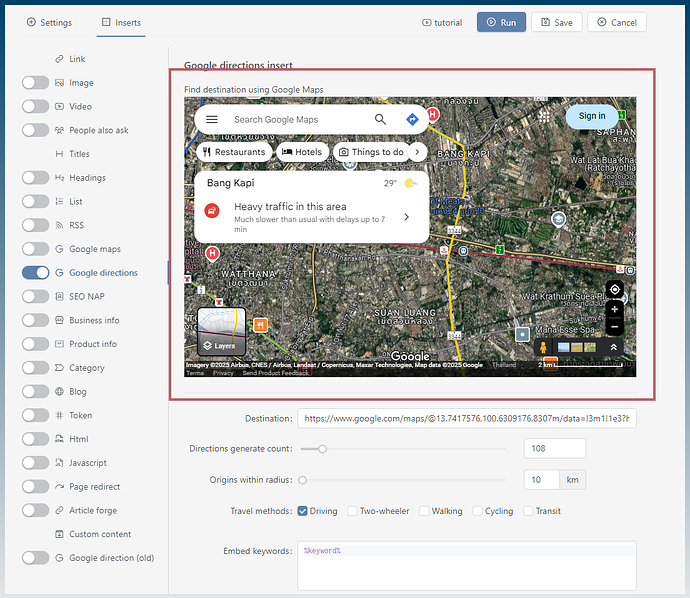Click the Restaurants category chip

coord(234,152)
